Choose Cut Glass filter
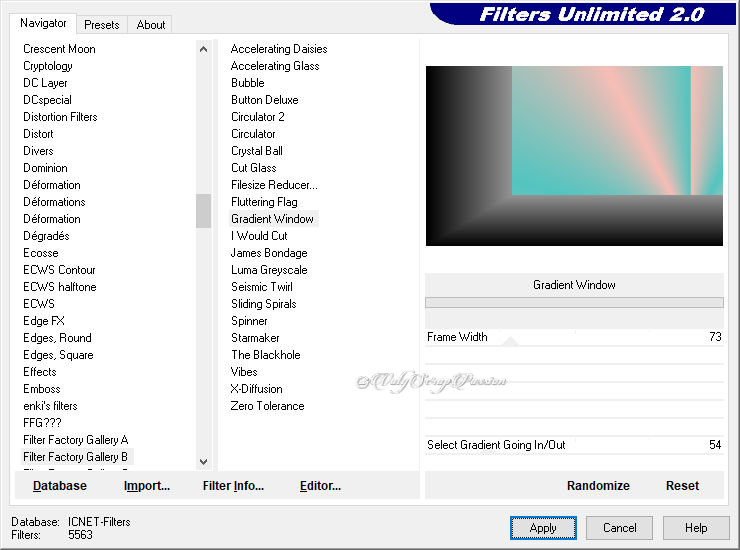This screenshot has width=740, height=550. tap(254, 168)
